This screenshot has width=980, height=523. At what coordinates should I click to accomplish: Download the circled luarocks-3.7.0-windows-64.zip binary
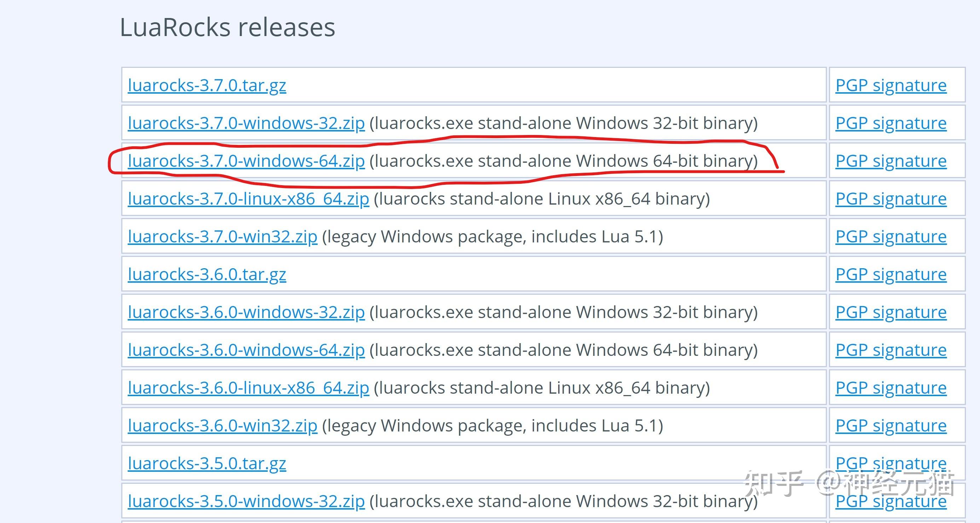[x=246, y=161]
